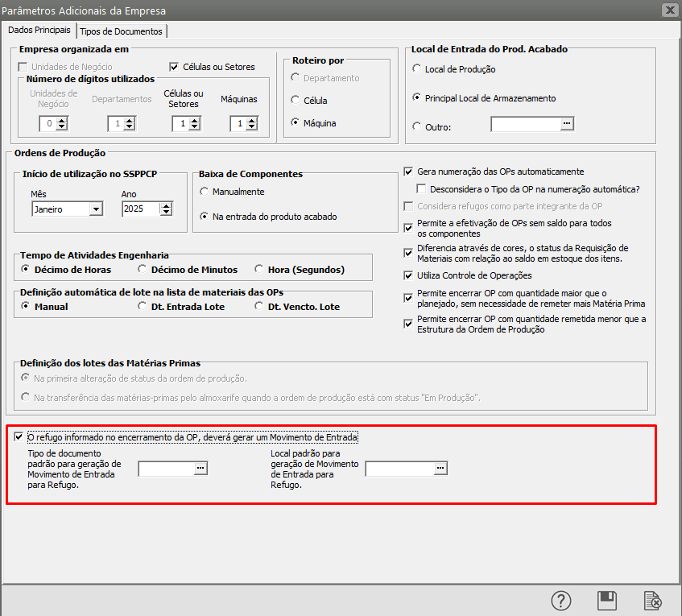Click the cancel document icon

[x=652, y=601]
